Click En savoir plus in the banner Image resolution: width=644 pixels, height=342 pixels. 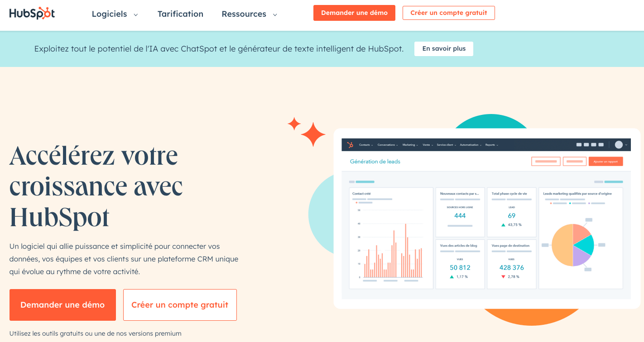point(444,49)
